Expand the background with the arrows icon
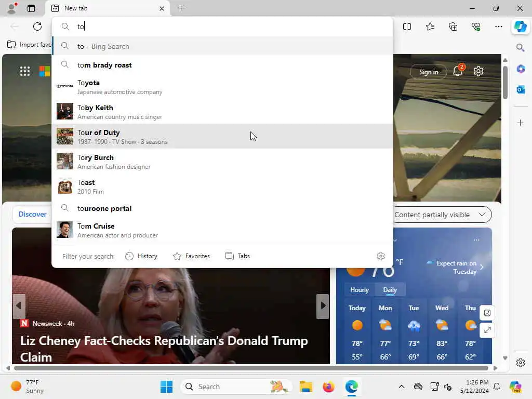 tap(487, 330)
